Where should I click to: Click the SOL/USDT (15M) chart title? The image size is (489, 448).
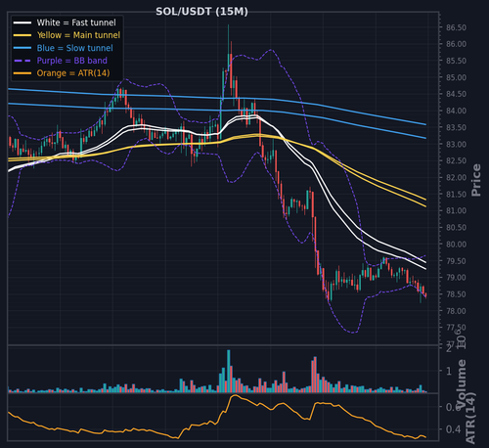201,12
